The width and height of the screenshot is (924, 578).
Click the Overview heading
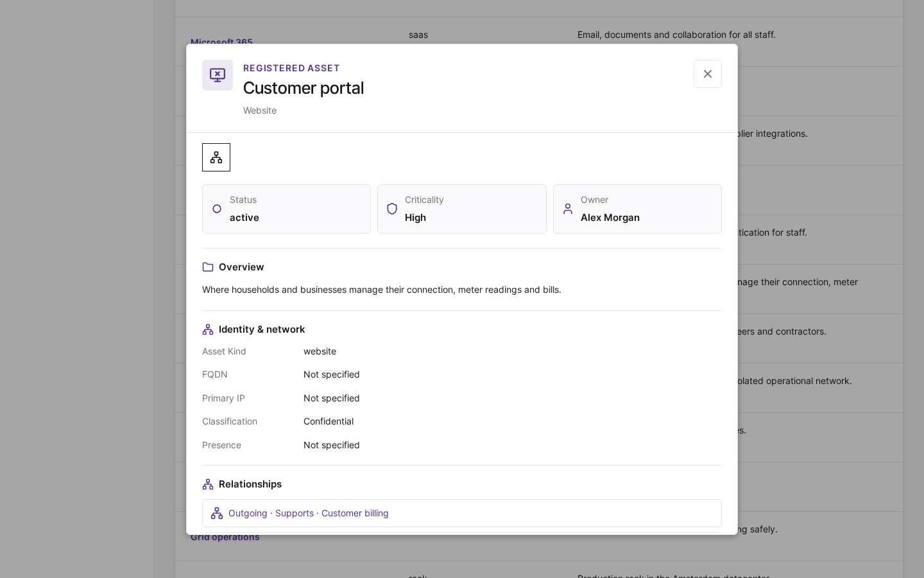click(241, 267)
